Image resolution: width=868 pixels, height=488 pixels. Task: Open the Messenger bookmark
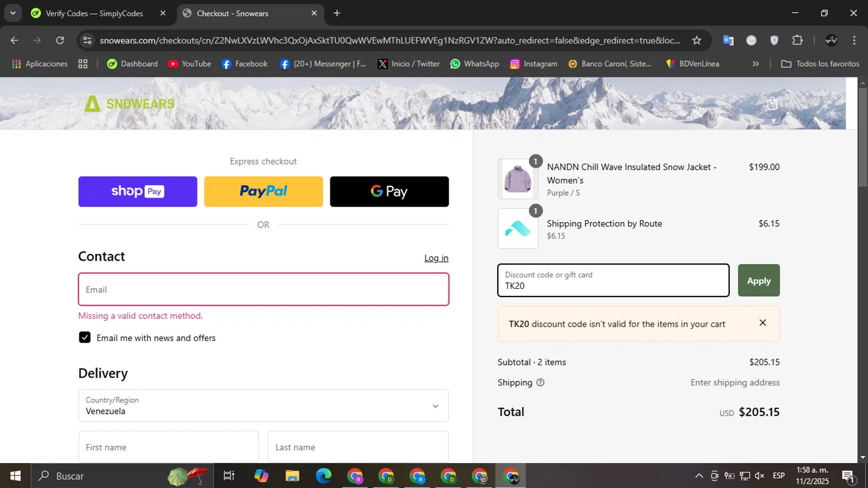tap(323, 64)
